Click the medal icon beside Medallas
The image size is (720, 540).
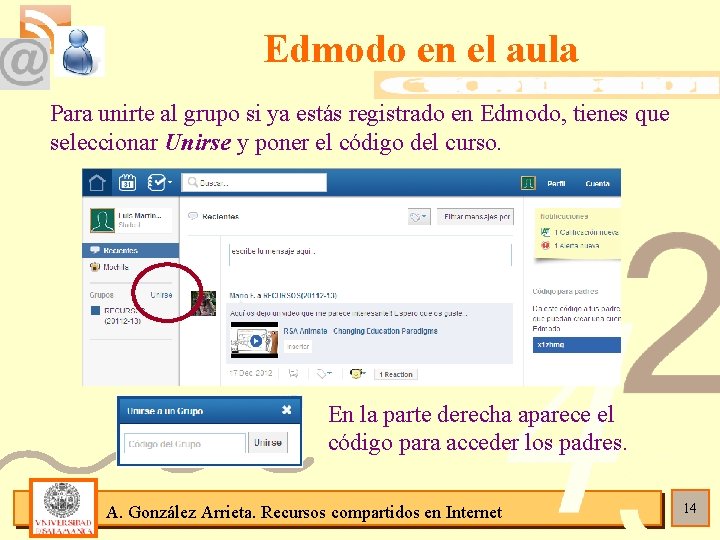[95, 267]
